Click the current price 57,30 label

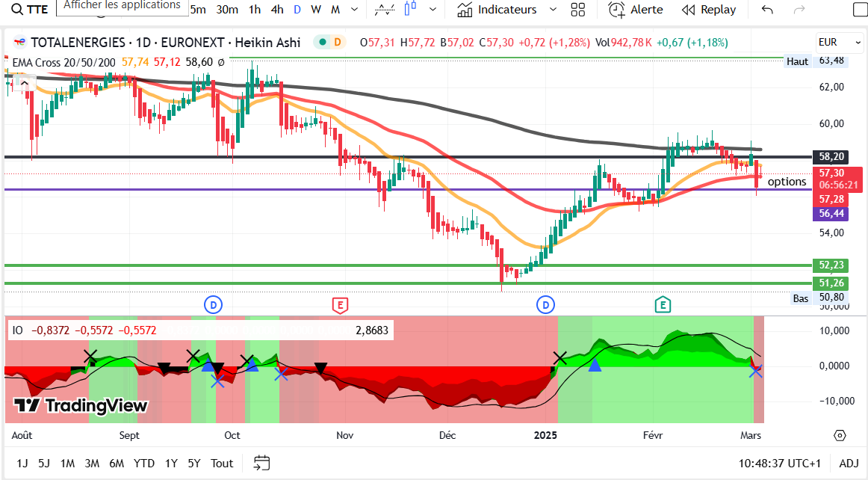(837, 179)
